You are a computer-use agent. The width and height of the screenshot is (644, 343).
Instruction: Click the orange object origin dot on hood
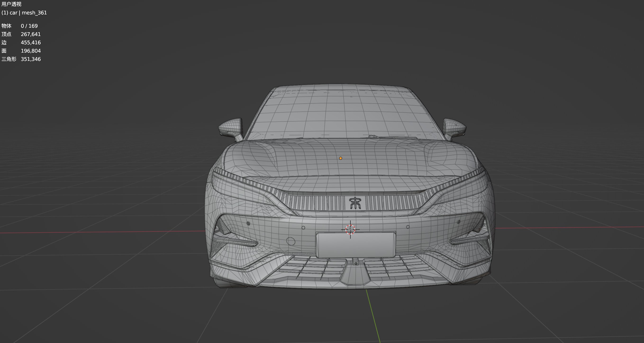pyautogui.click(x=340, y=158)
